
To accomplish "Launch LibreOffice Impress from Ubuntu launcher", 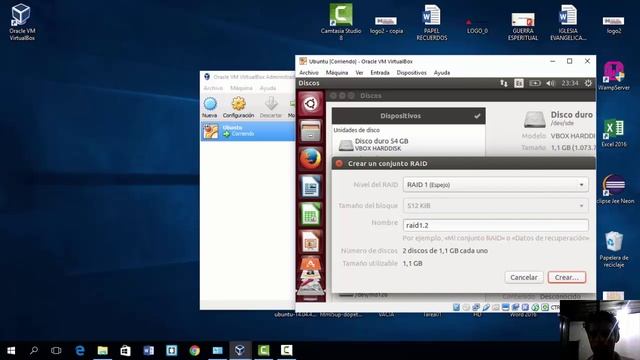I will [x=310, y=241].
